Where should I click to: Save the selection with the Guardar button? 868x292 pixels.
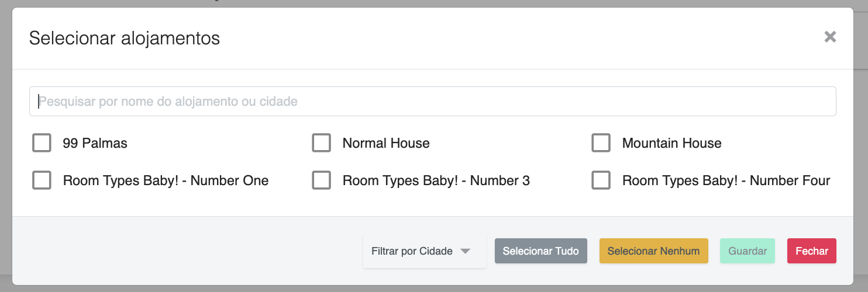[747, 251]
